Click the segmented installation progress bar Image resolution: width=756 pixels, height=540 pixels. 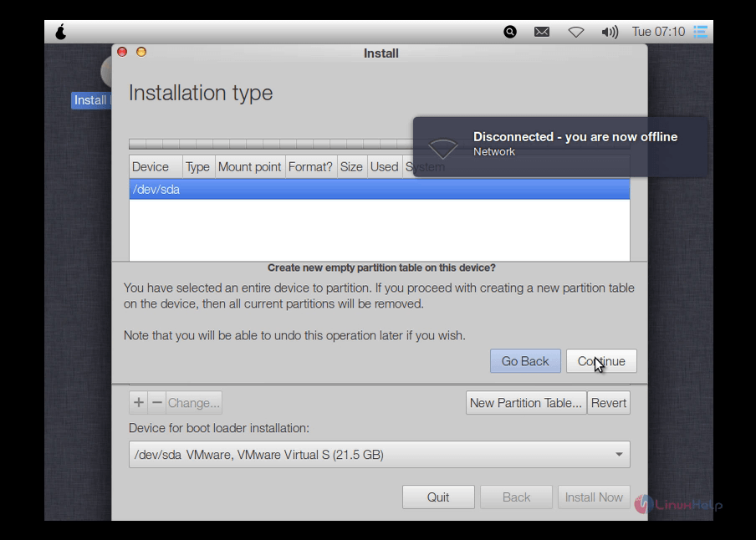tap(251, 142)
